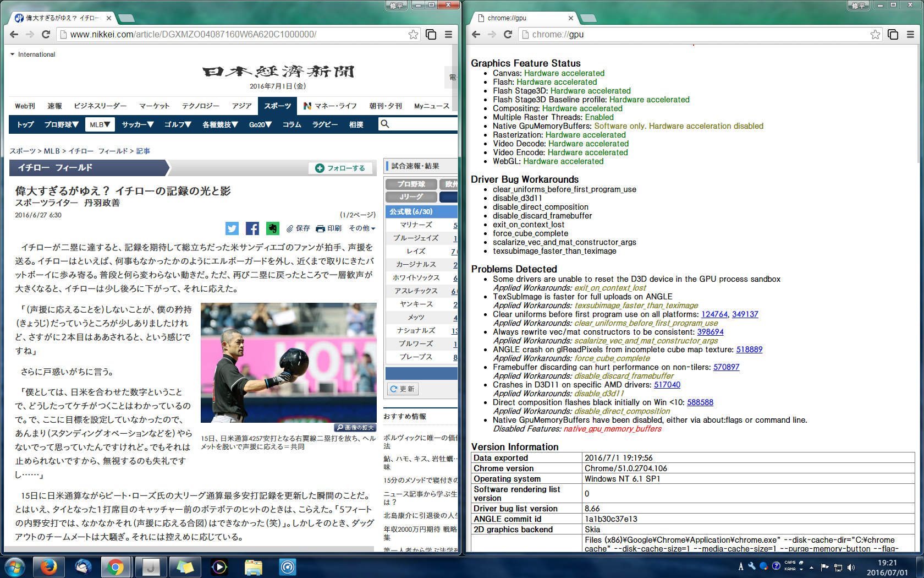Click the extension icon beside Nikkei star

(x=431, y=35)
